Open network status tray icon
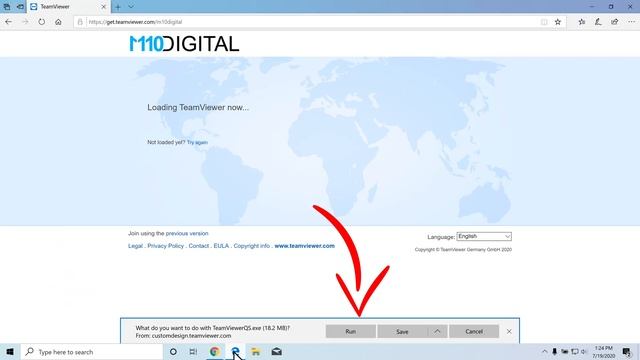Screen dimensions: 640x360 (x=575, y=351)
